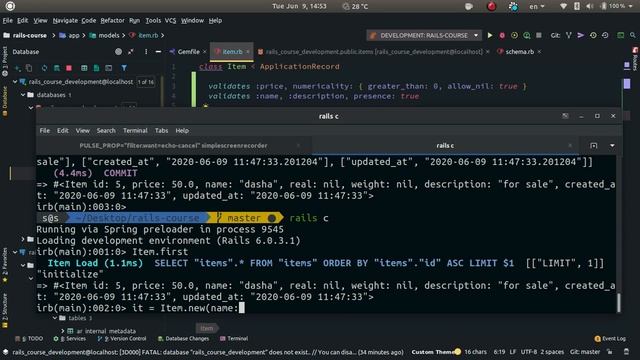Open data source properties schema icon
The height and width of the screenshot is (360, 640).
pyautogui.click(x=57, y=68)
